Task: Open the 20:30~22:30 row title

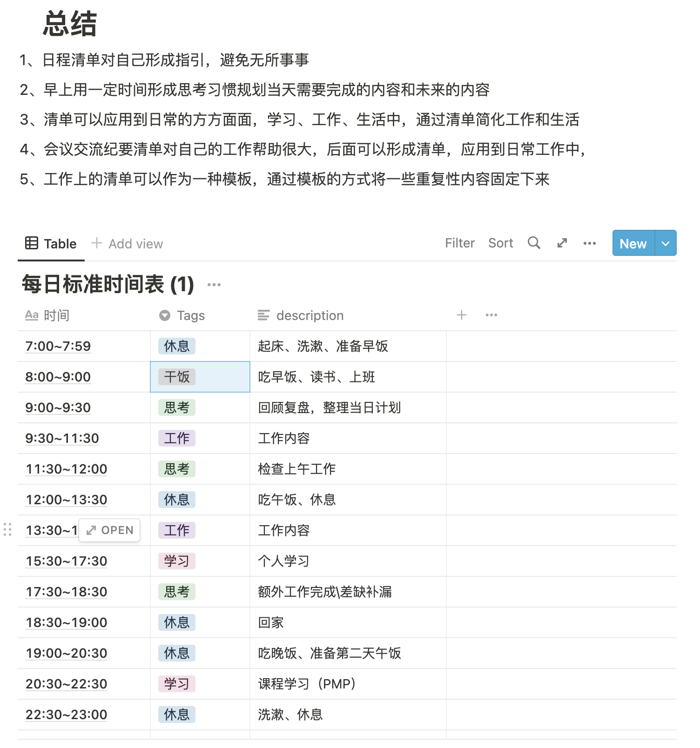Action: pyautogui.click(x=67, y=684)
